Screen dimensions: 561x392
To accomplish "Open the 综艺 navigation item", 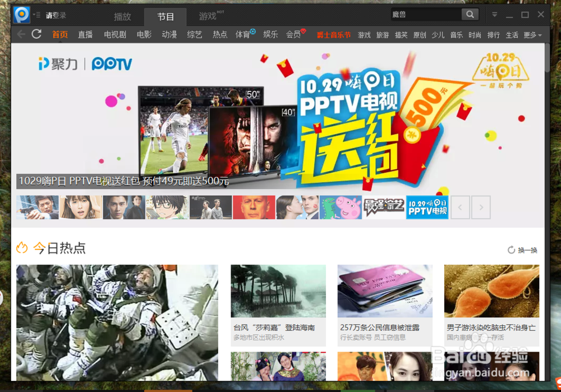I will point(195,35).
